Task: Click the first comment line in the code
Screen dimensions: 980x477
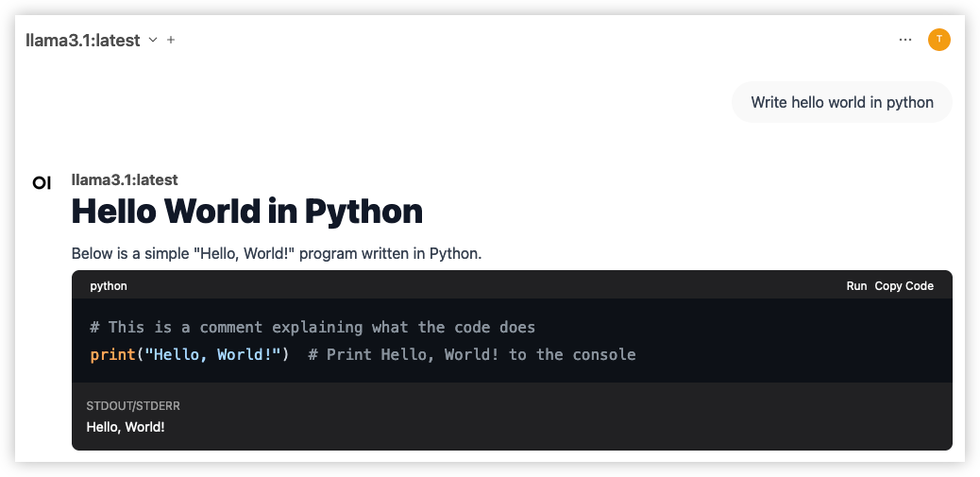Action: click(313, 327)
